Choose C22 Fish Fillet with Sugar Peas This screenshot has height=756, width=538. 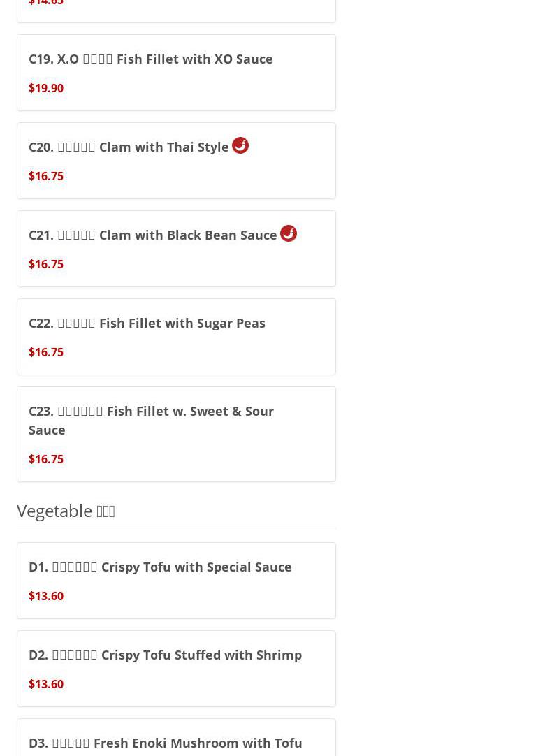tap(147, 324)
